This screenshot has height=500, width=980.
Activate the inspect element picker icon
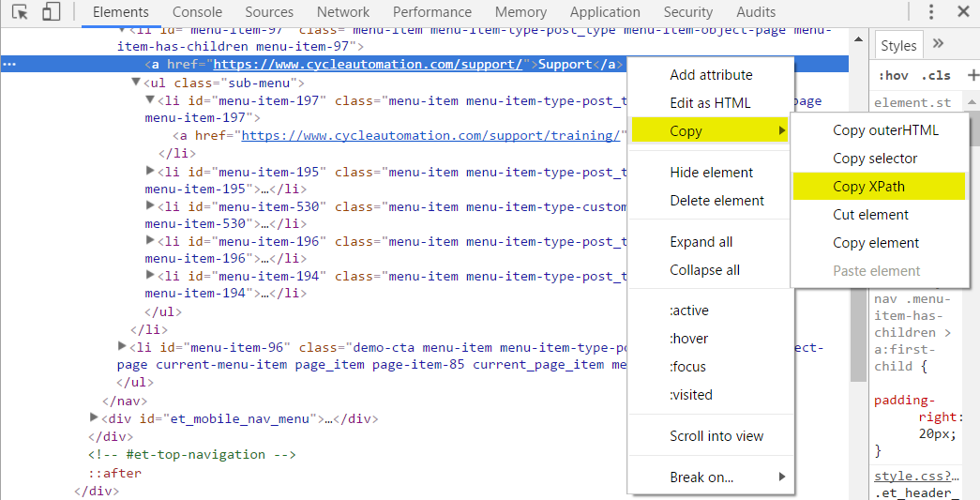[x=20, y=12]
